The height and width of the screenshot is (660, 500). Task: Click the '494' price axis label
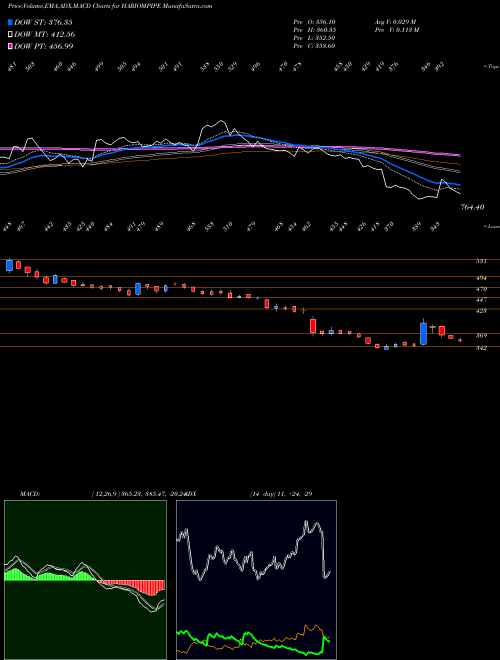click(481, 278)
